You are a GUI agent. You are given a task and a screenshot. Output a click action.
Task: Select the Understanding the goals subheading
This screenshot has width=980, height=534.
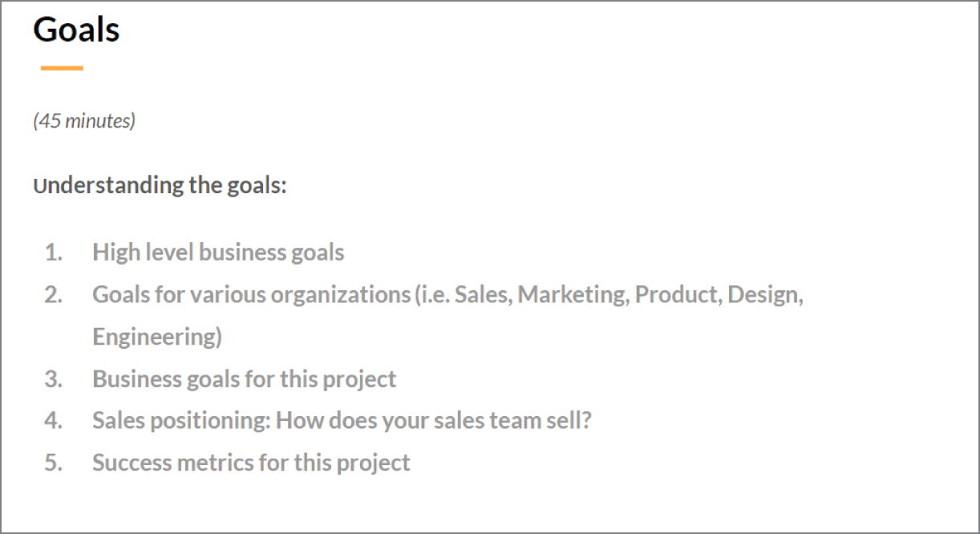coord(160,185)
